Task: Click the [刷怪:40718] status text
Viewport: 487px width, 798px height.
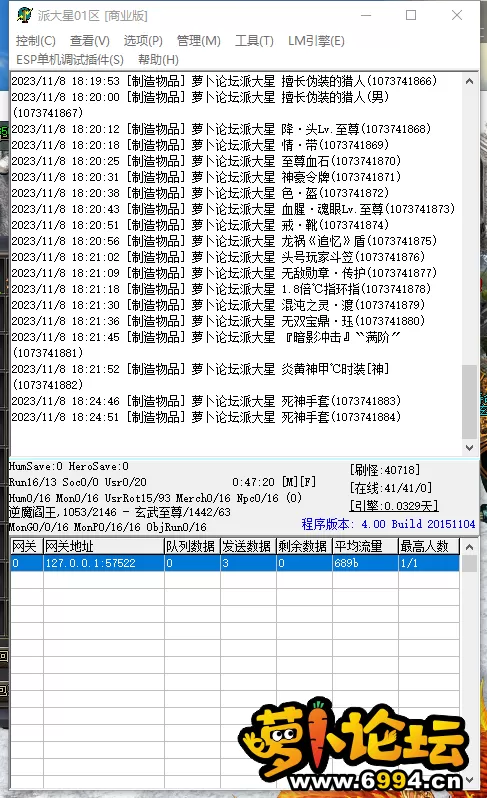Action: [385, 470]
